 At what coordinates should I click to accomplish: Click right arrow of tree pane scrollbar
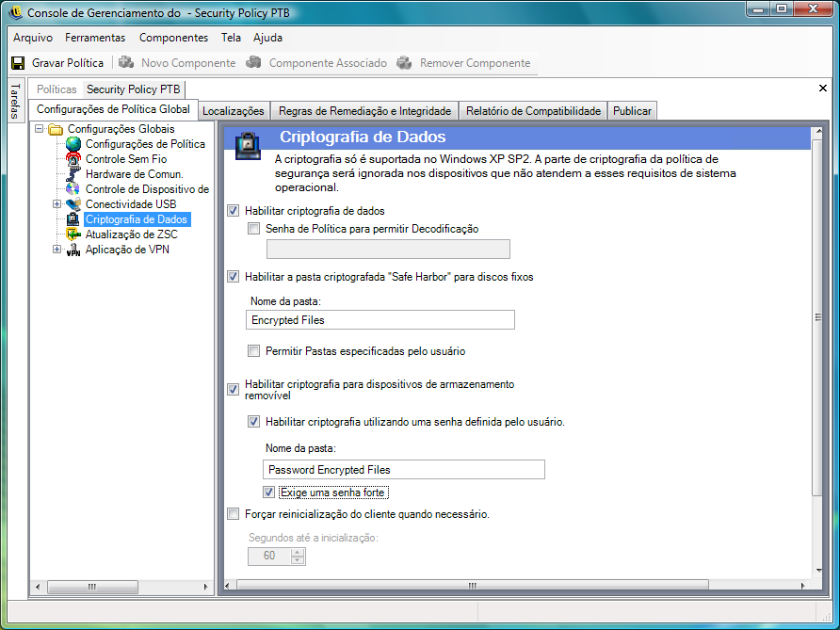pos(205,587)
